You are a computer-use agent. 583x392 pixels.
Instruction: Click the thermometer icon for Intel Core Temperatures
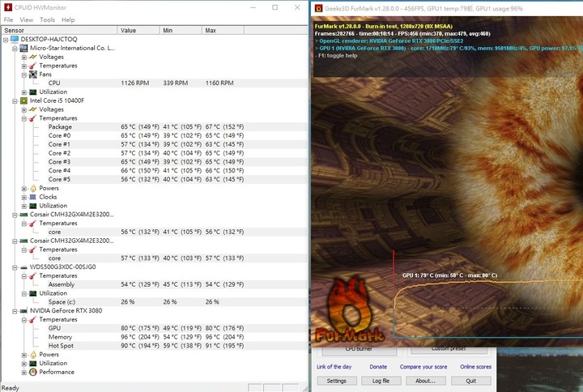33,118
